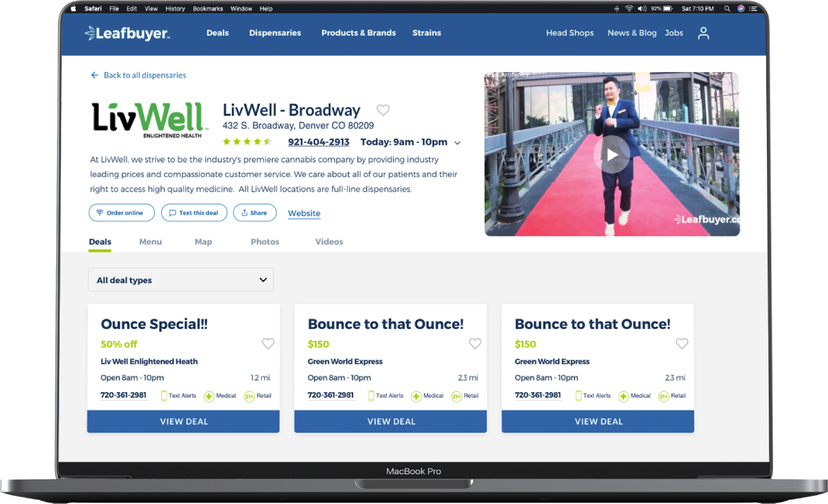
Task: Click the address 432 S. Broadway, Denver
Action: click(x=298, y=126)
